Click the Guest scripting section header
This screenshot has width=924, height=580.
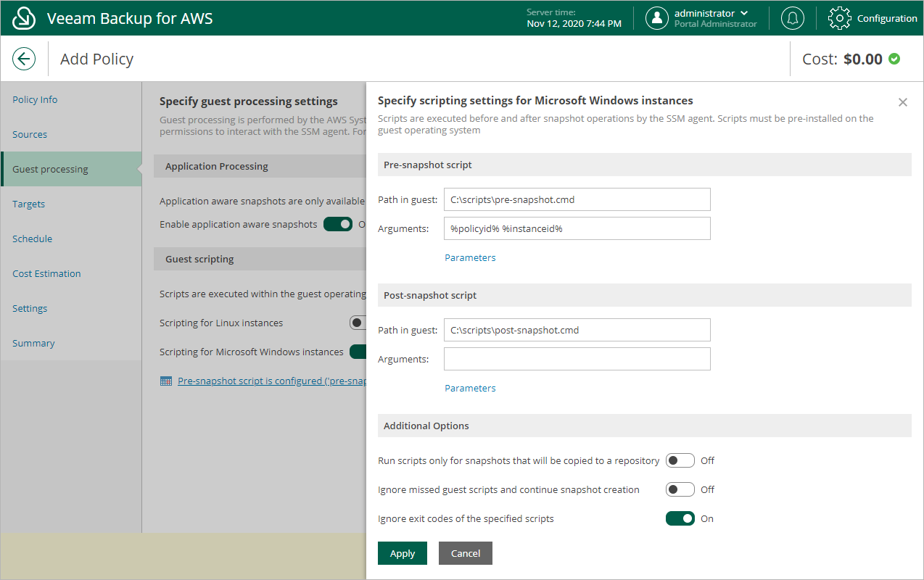(260, 259)
